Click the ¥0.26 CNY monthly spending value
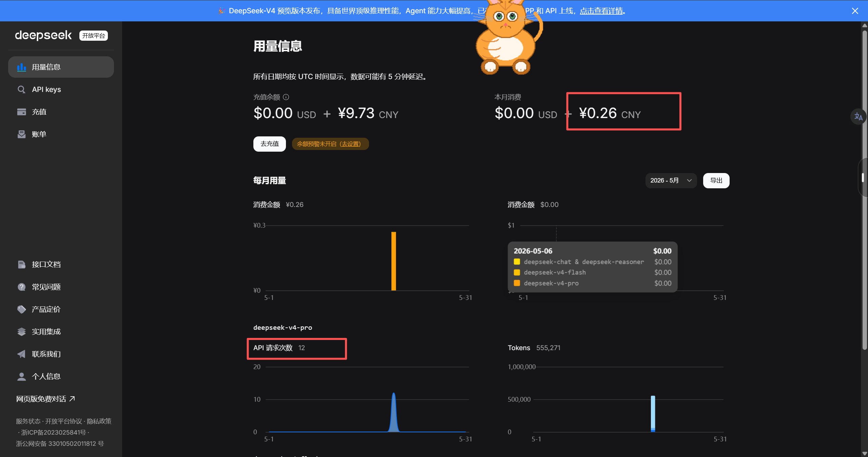This screenshot has height=457, width=868. [x=610, y=113]
